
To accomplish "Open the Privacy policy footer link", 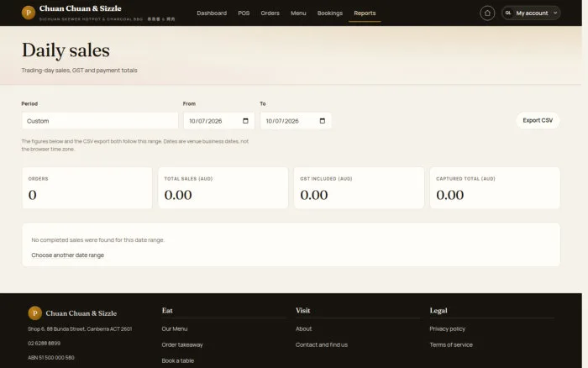I will [448, 329].
